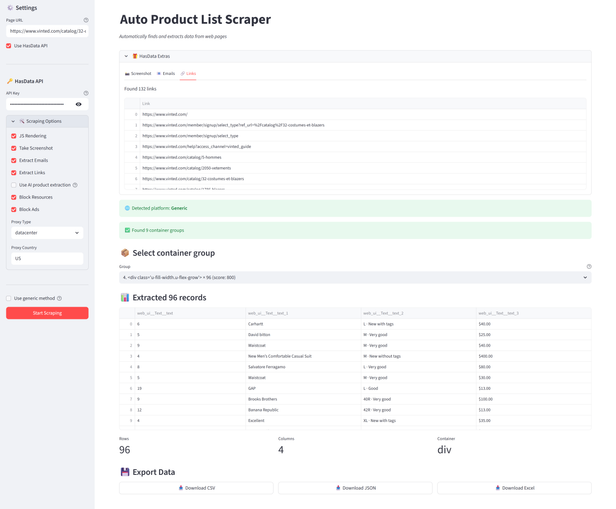Click the Link column header

click(x=363, y=104)
